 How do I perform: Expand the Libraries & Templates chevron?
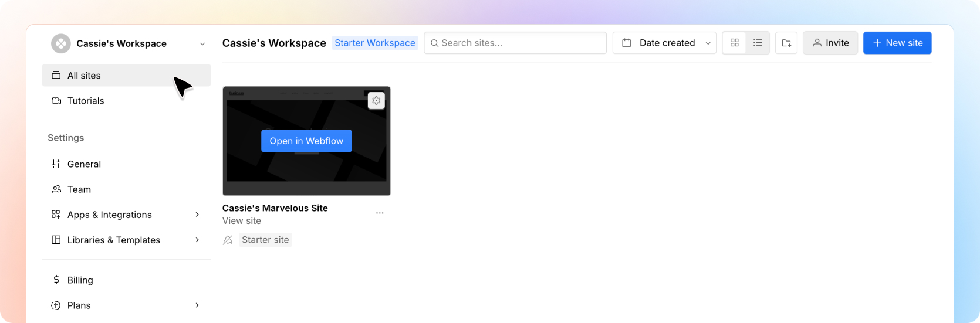(197, 240)
